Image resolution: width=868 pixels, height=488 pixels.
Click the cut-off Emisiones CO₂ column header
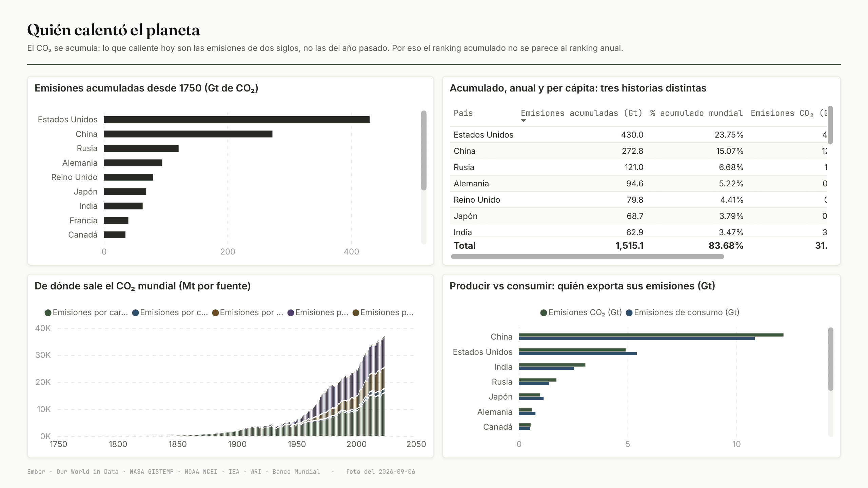[789, 113]
